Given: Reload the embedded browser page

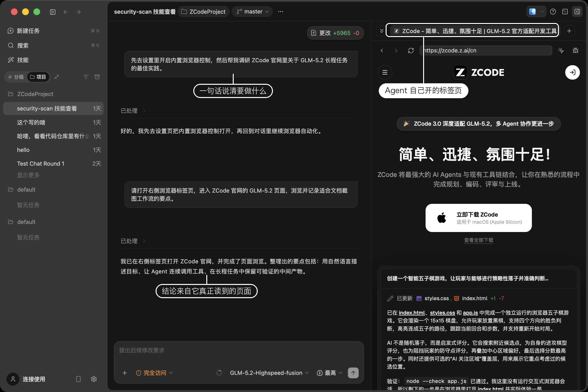Looking at the screenshot, I should pos(411,50).
